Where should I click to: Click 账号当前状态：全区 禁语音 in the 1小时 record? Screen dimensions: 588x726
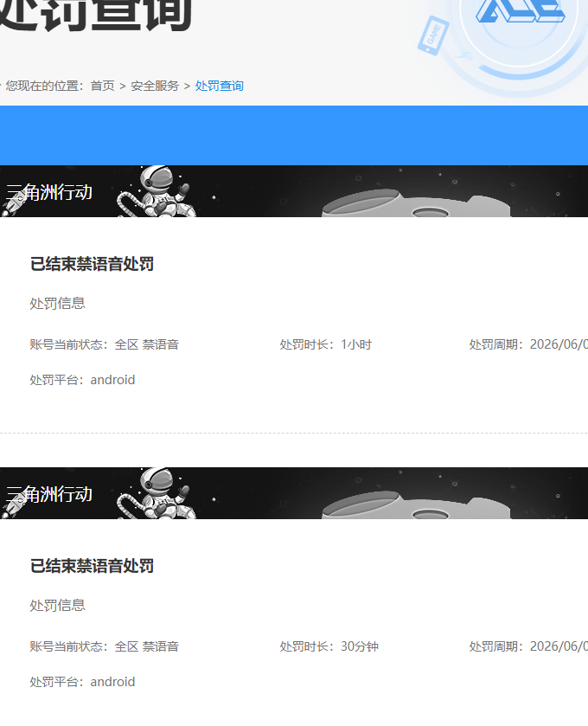104,344
